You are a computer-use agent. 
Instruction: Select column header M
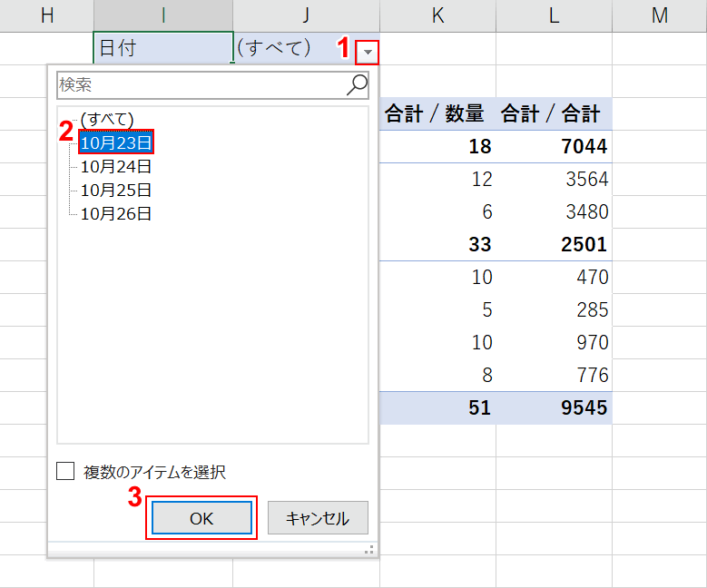pyautogui.click(x=659, y=15)
